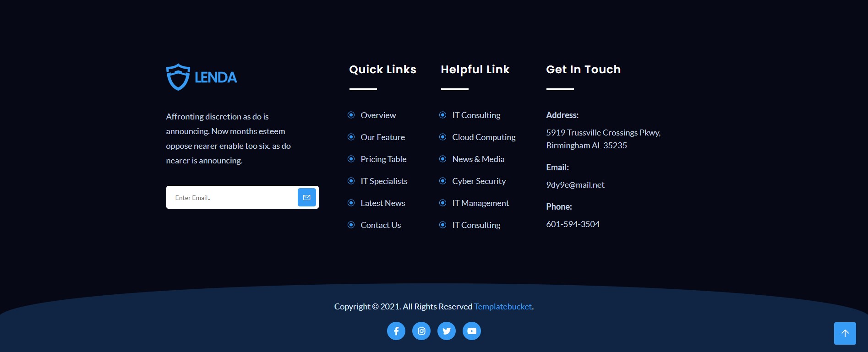Click the Quick Links heading
The width and height of the screenshot is (868, 352).
point(383,70)
